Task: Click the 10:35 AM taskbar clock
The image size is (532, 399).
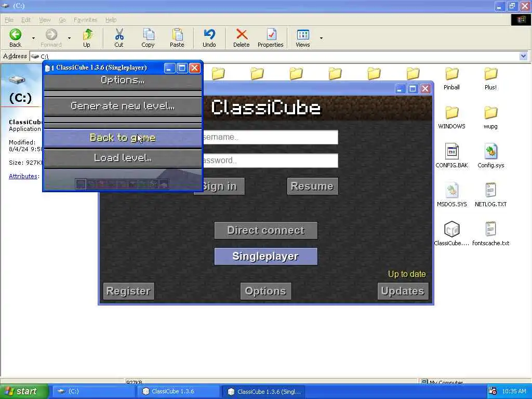Action: click(x=514, y=392)
